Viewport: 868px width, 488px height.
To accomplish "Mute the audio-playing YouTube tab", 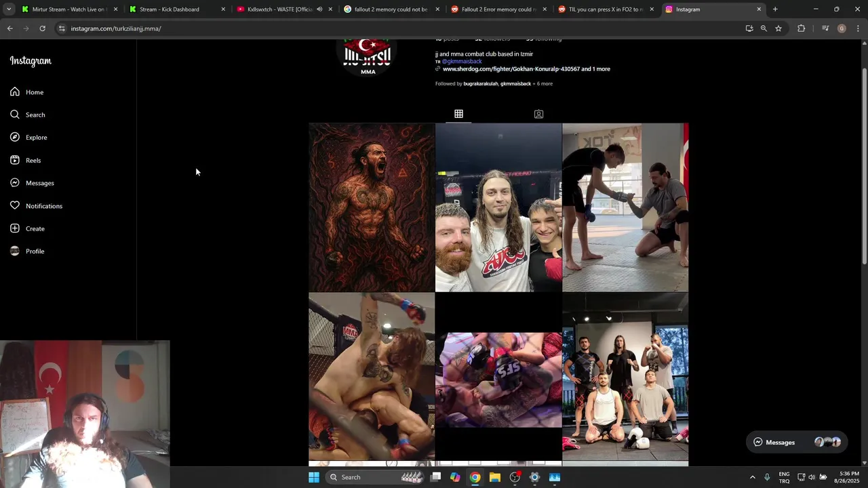I will 319,9.
